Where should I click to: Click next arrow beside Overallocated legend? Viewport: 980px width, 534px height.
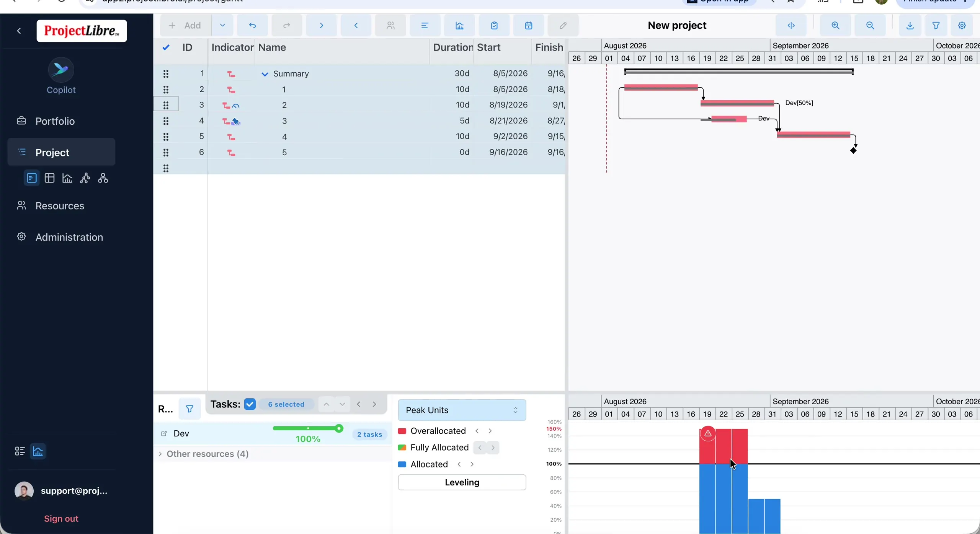[490, 431]
